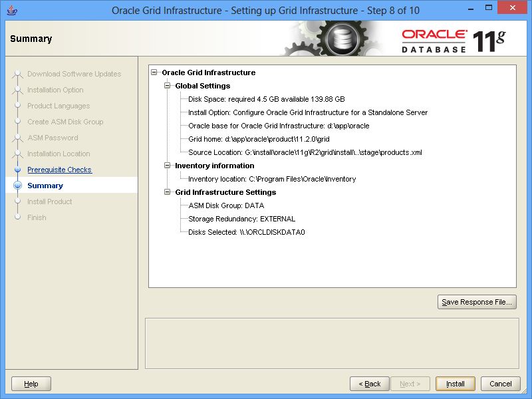This screenshot has width=532, height=399.
Task: Click the Install Product step
Action: tap(49, 201)
